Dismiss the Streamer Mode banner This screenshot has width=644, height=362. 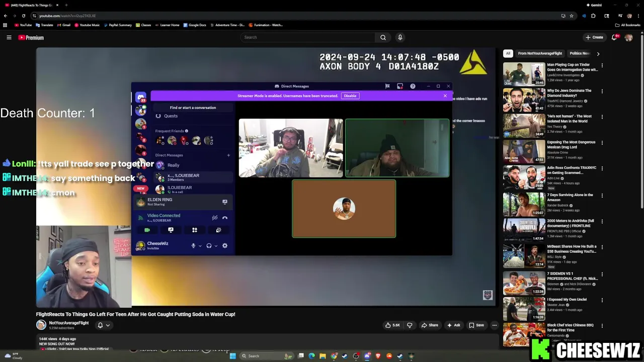[x=445, y=96]
